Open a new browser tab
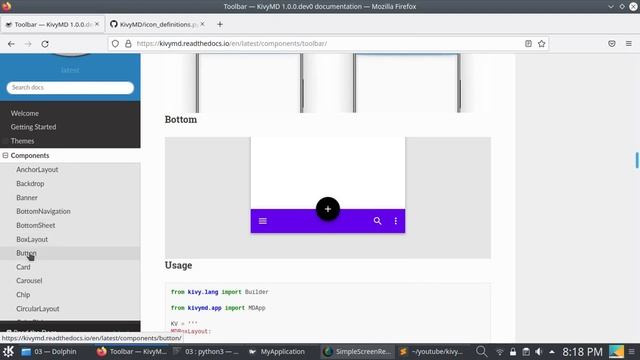The width and height of the screenshot is (640, 360). tap(220, 24)
